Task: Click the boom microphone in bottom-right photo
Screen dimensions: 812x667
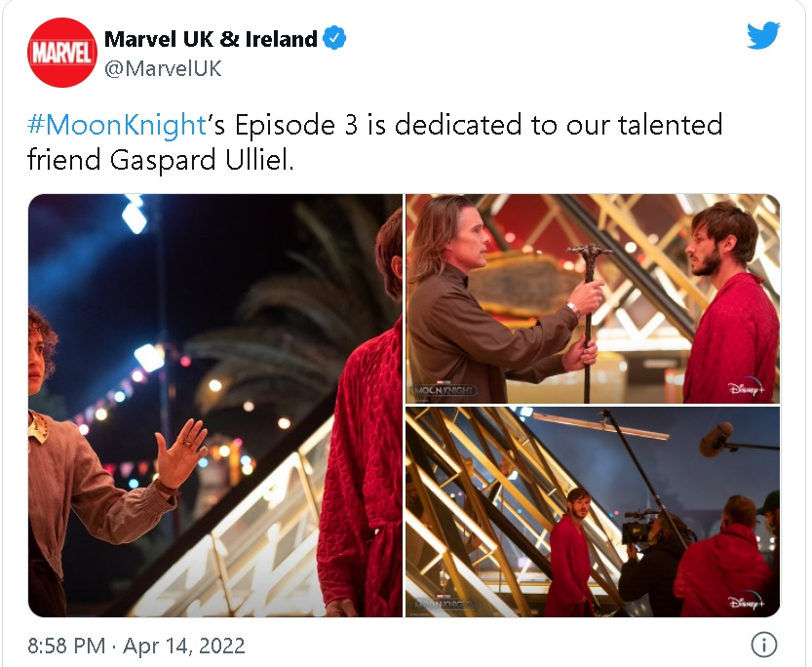Action: coord(716,438)
